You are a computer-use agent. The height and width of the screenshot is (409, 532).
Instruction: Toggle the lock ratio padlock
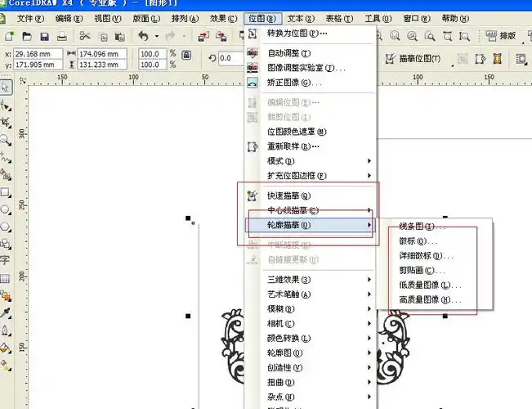[186, 55]
